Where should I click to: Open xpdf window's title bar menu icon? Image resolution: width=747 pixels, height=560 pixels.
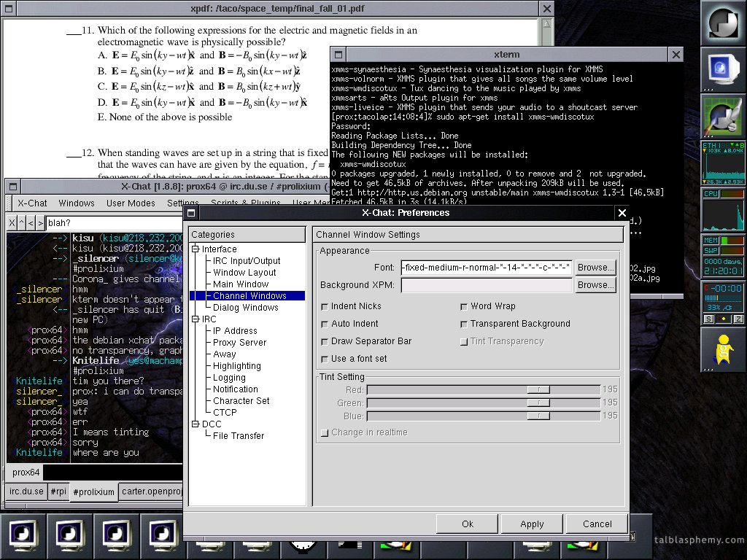pyautogui.click(x=9, y=9)
